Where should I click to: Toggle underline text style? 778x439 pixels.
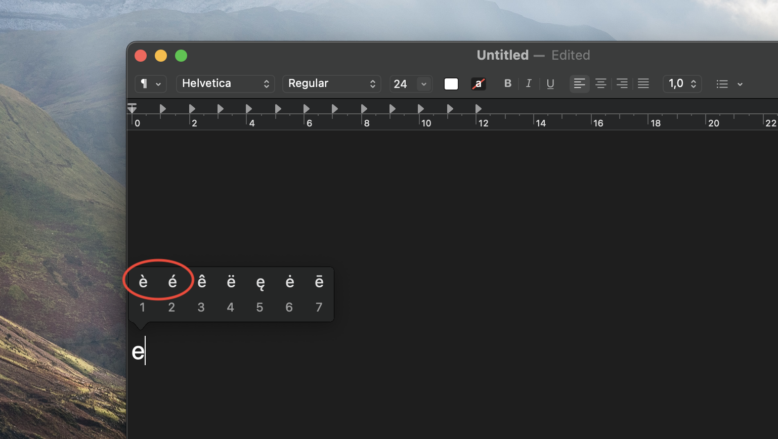coord(550,84)
